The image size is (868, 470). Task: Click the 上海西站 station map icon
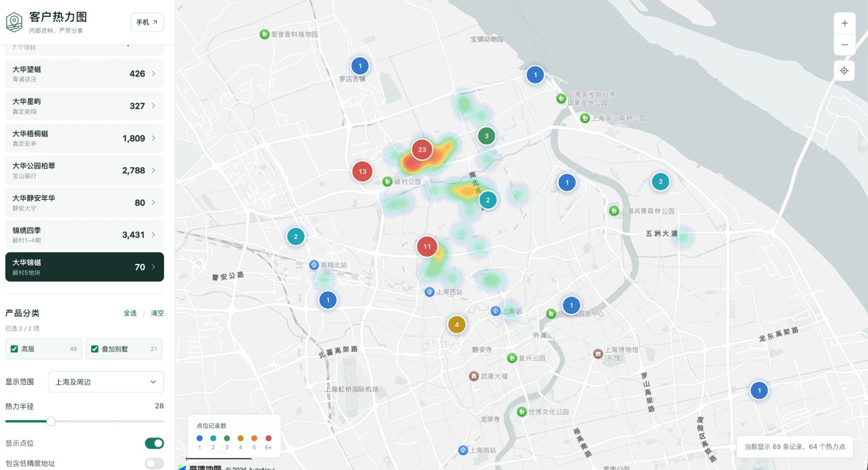point(429,292)
